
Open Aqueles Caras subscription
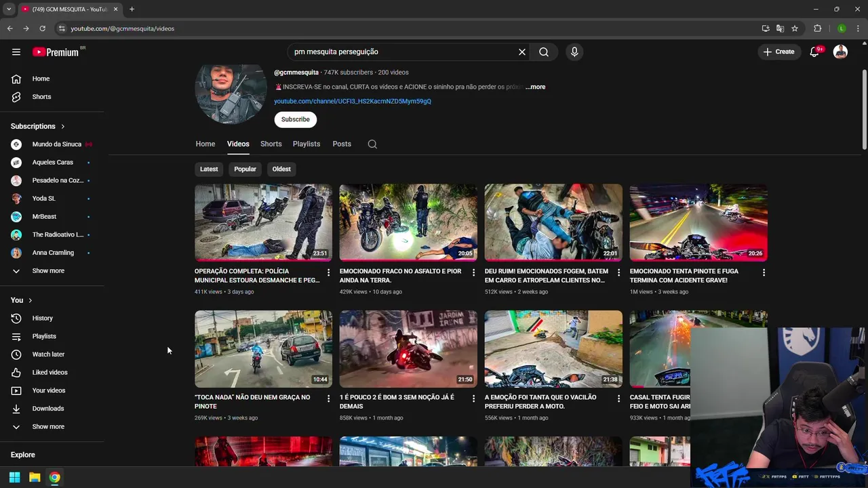coord(52,162)
